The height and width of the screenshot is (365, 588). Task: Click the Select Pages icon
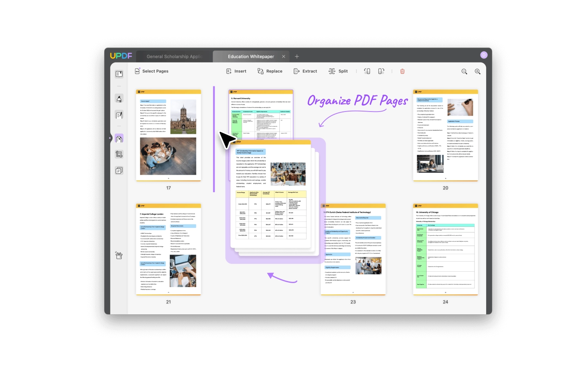[x=137, y=71]
